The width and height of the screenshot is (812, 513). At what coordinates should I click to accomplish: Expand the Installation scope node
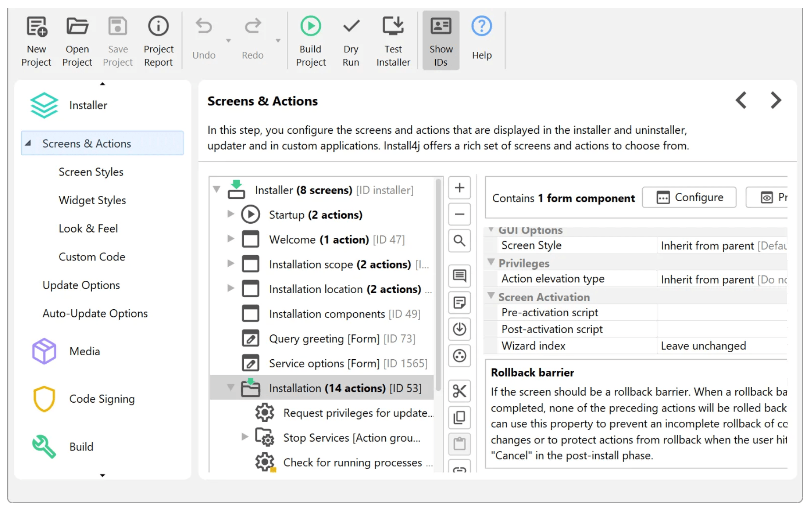[x=230, y=264]
